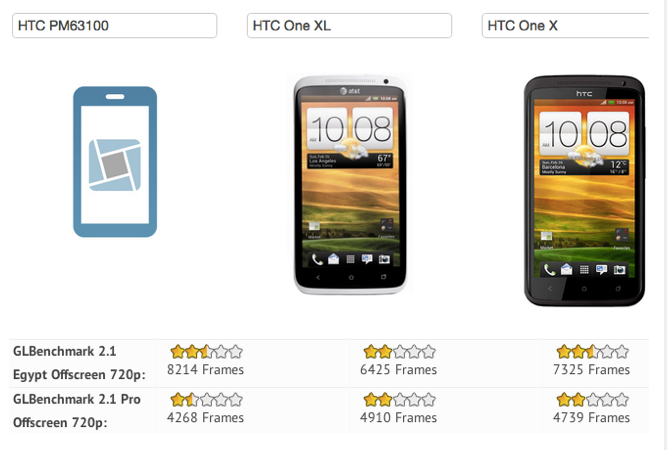Click star rating above 4910 Frames
Image resolution: width=667 pixels, height=450 pixels.
(399, 400)
